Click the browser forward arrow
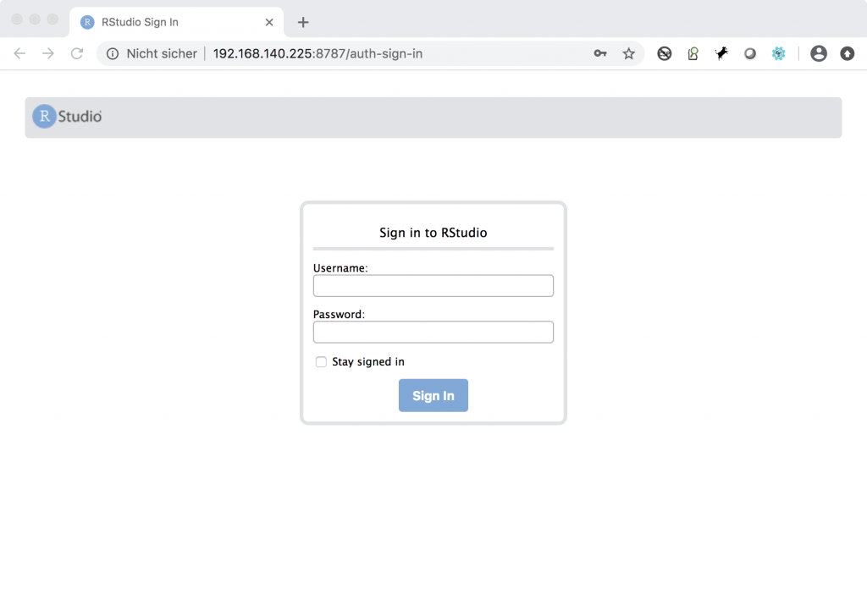Image resolution: width=867 pixels, height=616 pixels. coord(48,53)
